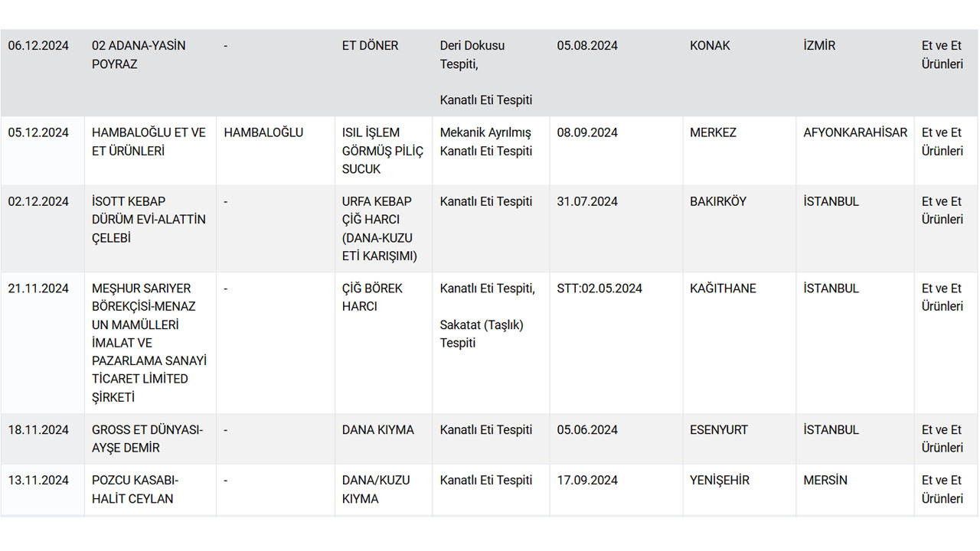Click ISIL İŞLEM GÖRMÜŞ PİLİÇ SUCUK product
This screenshot has height=551, width=980.
click(x=382, y=151)
